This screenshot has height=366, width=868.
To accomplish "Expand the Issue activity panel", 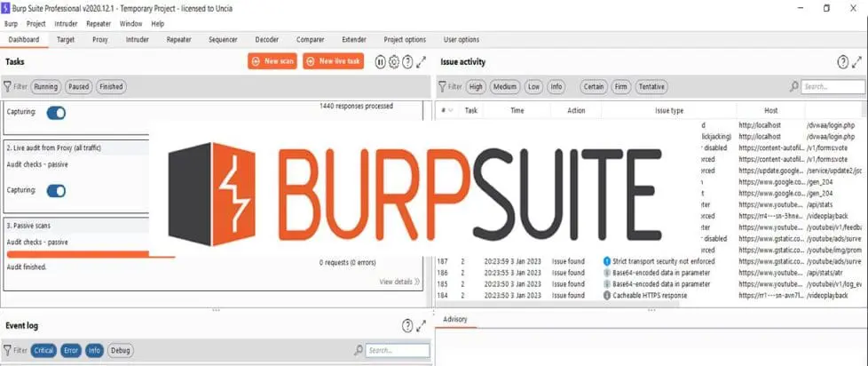I will tap(857, 61).
